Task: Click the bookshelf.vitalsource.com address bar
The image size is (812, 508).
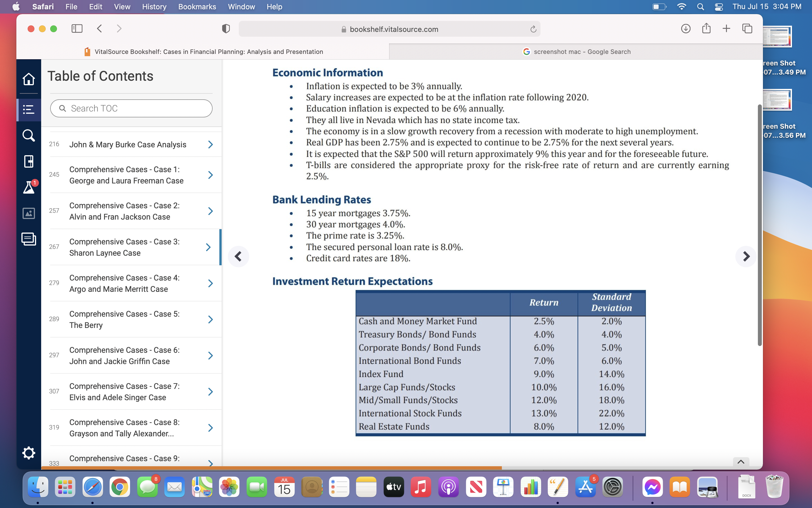Action: click(x=389, y=29)
